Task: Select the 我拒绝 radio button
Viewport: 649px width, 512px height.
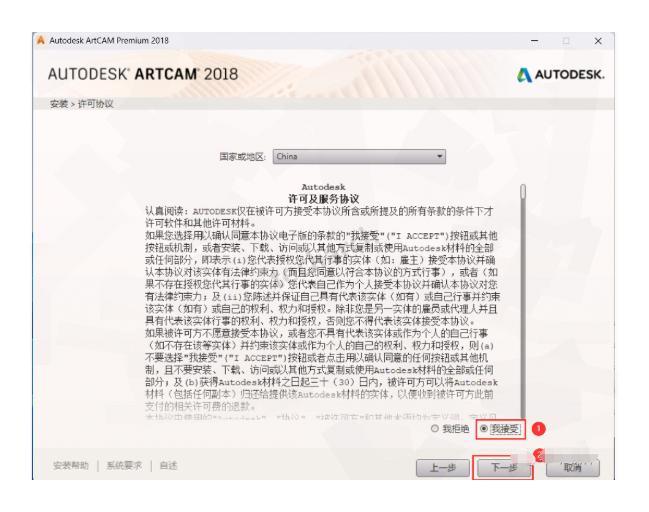Action: 435,429
